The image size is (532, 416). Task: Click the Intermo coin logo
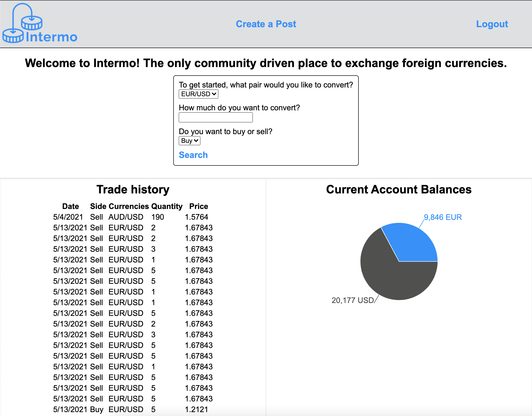coord(40,23)
